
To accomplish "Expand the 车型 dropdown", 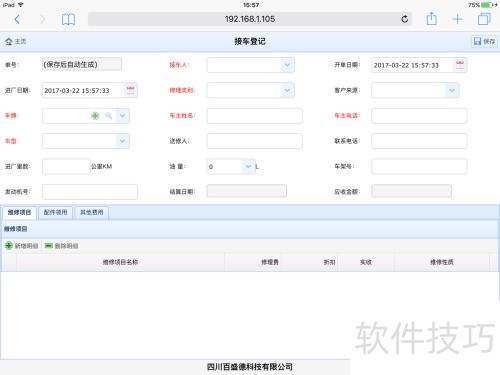I will (x=123, y=141).
